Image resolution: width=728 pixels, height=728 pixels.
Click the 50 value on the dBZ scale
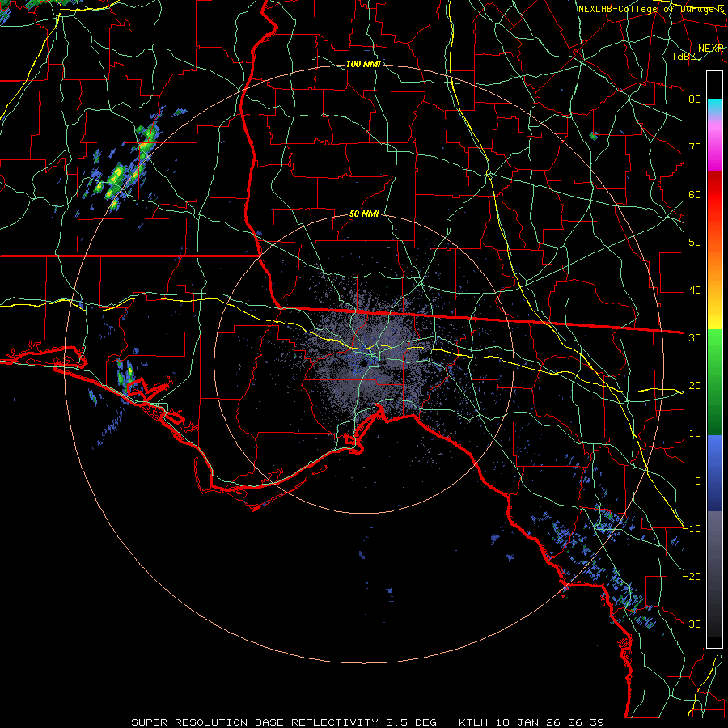pos(695,243)
